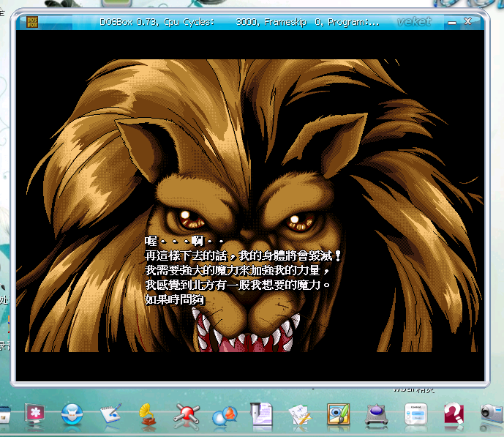This screenshot has width=504, height=437.
Task: Open the monitor with flower dock icon
Action: pyautogui.click(x=34, y=414)
